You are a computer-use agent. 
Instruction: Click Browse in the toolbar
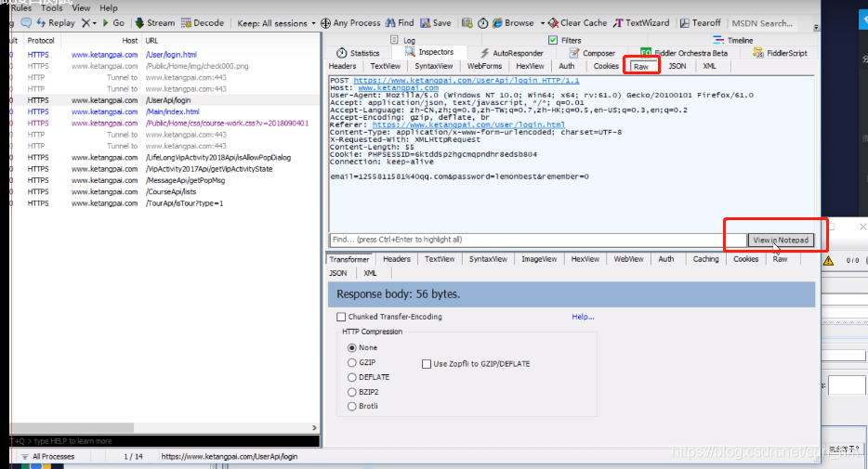[513, 22]
